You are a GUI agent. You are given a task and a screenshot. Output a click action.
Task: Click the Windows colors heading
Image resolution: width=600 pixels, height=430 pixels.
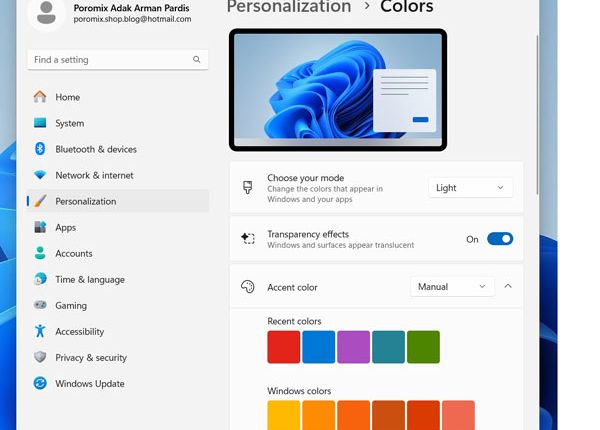coord(299,391)
